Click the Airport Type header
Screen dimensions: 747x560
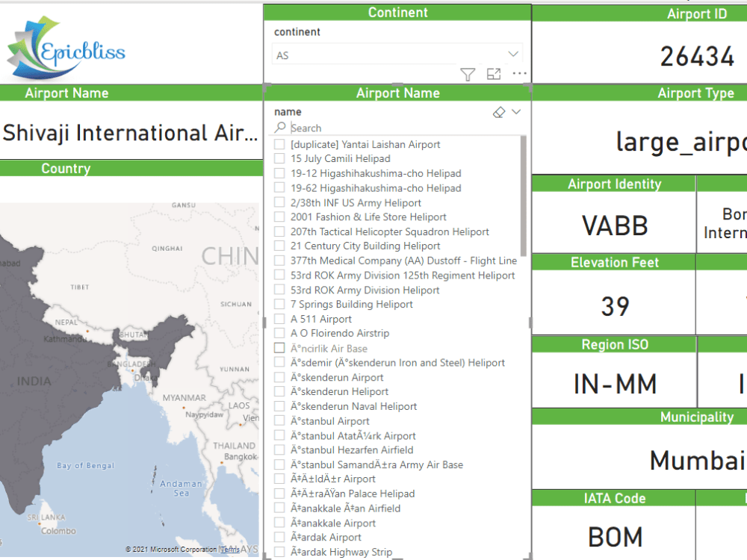tap(695, 93)
